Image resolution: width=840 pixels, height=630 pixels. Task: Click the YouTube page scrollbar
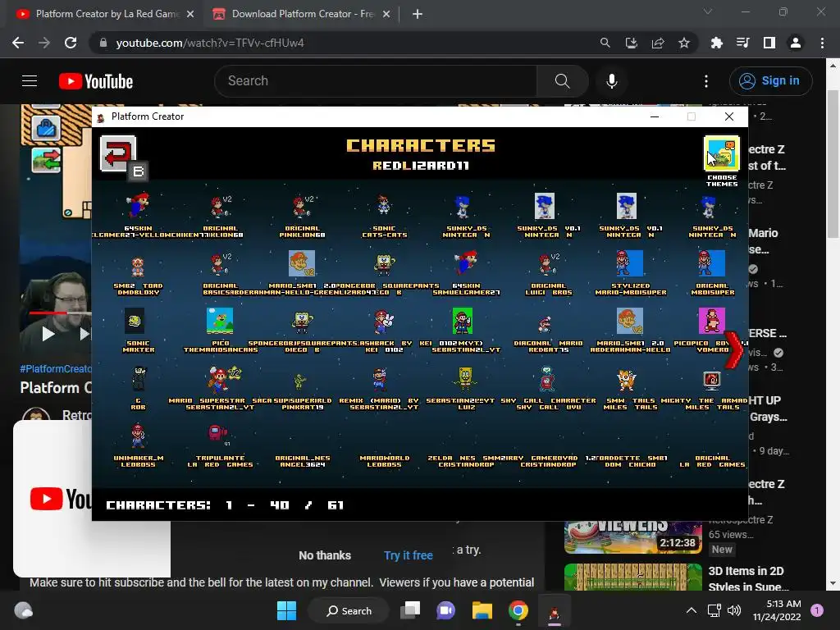[833, 163]
